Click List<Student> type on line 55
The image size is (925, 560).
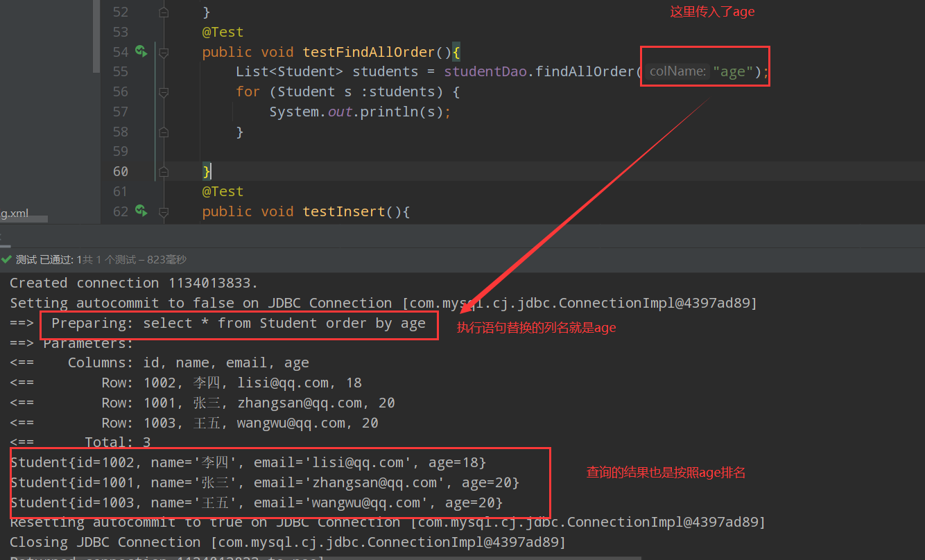coord(289,71)
